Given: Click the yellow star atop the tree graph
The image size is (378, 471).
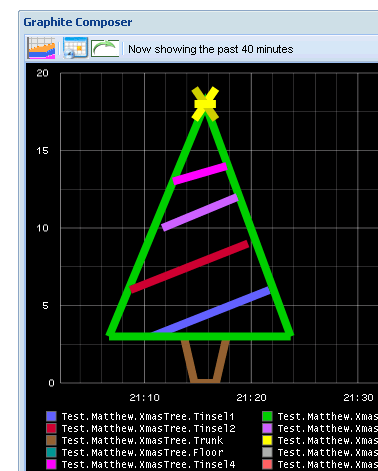Looking at the screenshot, I should (x=205, y=104).
